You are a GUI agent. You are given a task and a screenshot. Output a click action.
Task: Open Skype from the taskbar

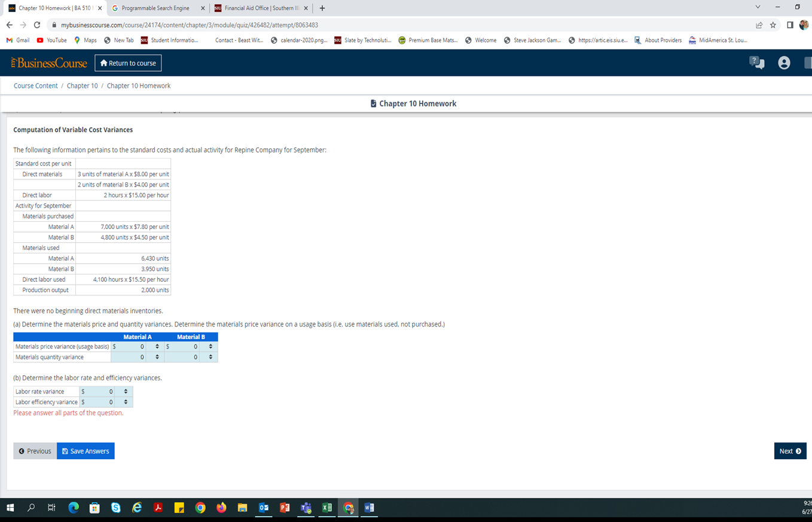point(116,508)
